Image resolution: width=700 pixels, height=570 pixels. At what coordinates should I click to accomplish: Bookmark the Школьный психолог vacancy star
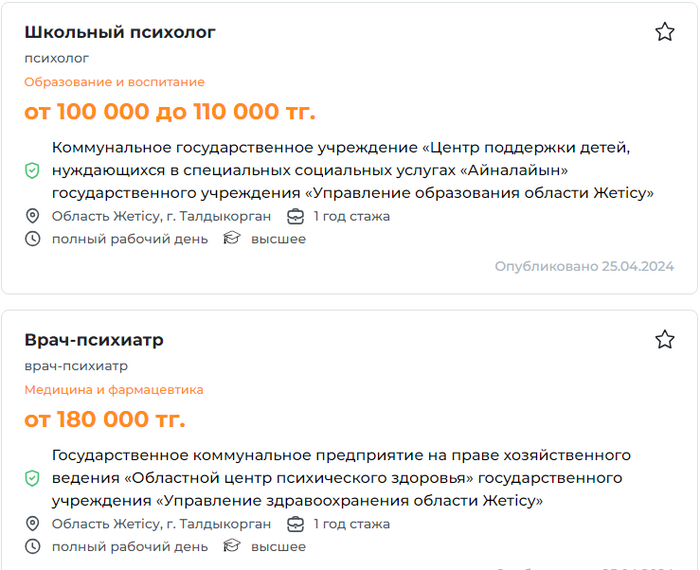pos(665,32)
